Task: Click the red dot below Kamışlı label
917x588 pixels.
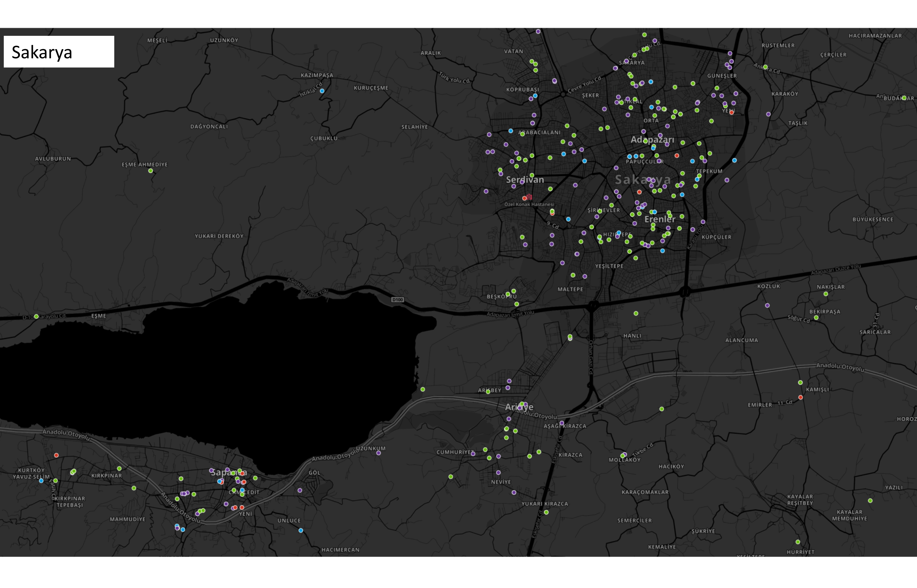Action: pyautogui.click(x=800, y=397)
